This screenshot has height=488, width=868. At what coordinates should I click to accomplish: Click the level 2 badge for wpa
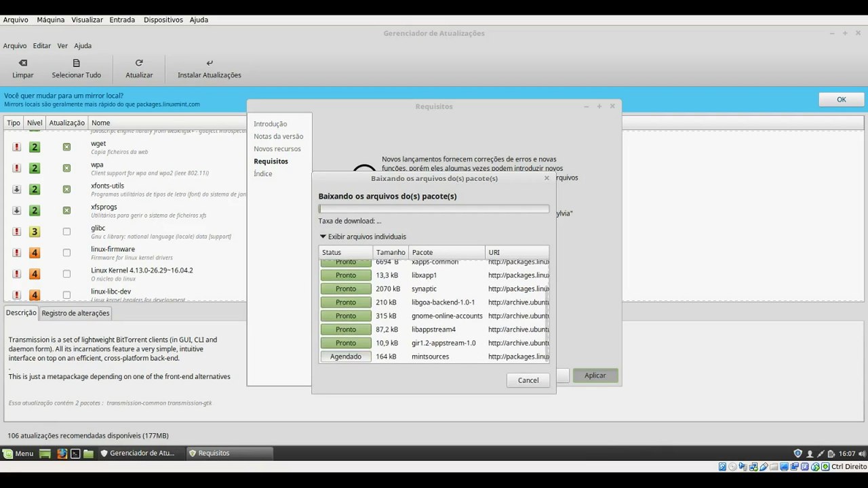pos(35,168)
